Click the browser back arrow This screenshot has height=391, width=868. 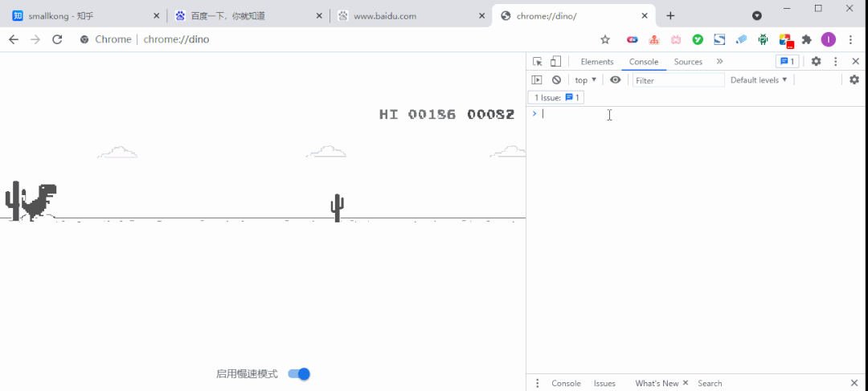tap(14, 39)
